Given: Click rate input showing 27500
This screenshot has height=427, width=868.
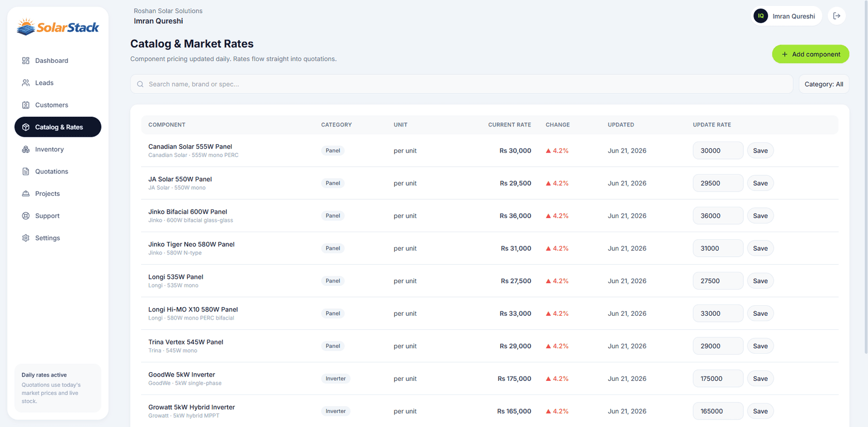Looking at the screenshot, I should (x=718, y=281).
